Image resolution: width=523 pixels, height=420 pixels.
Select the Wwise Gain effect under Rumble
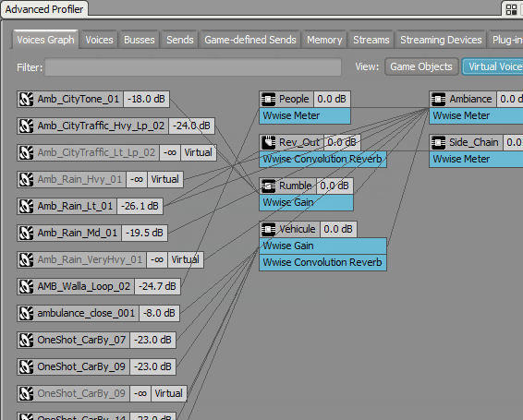(x=306, y=202)
